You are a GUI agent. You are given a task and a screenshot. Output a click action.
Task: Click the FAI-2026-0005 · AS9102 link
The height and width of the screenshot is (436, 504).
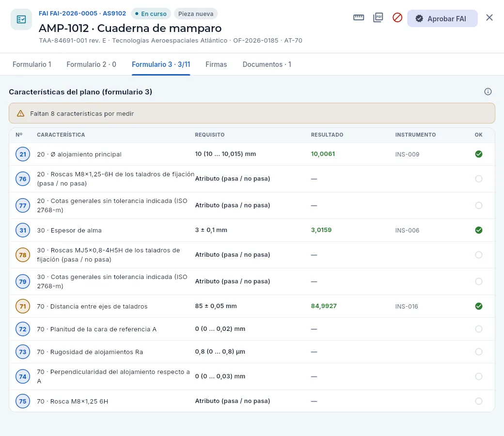82,14
